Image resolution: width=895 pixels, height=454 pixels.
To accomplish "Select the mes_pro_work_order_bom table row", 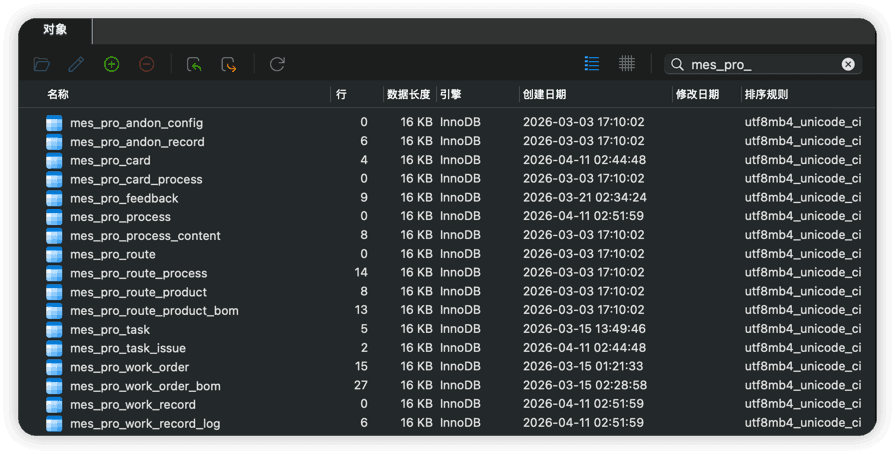I will (145, 386).
